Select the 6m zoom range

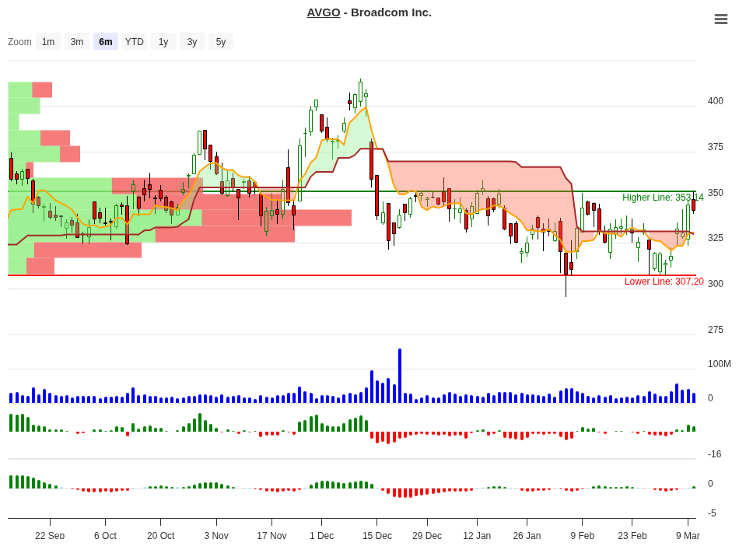(106, 41)
